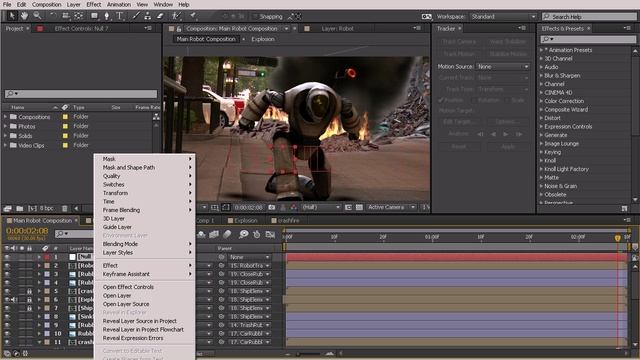Expand the Video Clips folder
640x360 pixels.
pyautogui.click(x=5, y=145)
